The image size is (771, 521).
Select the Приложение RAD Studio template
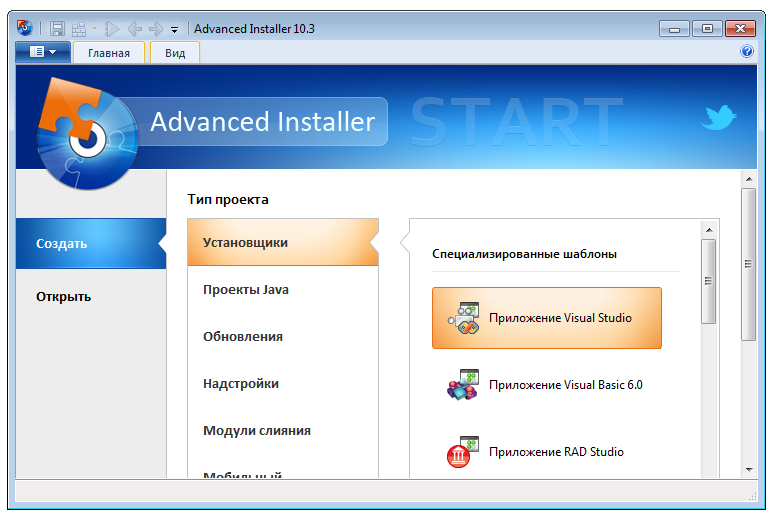(547, 452)
